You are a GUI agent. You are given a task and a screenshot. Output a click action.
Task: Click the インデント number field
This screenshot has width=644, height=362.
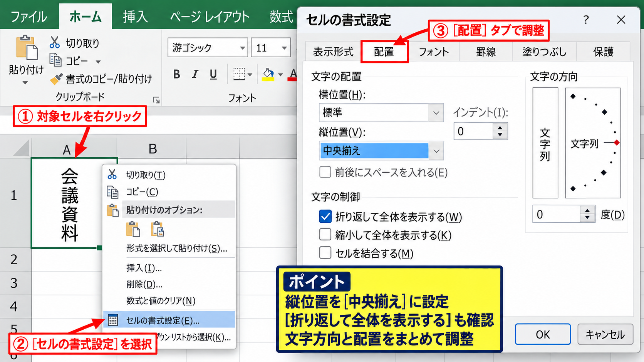tap(474, 131)
